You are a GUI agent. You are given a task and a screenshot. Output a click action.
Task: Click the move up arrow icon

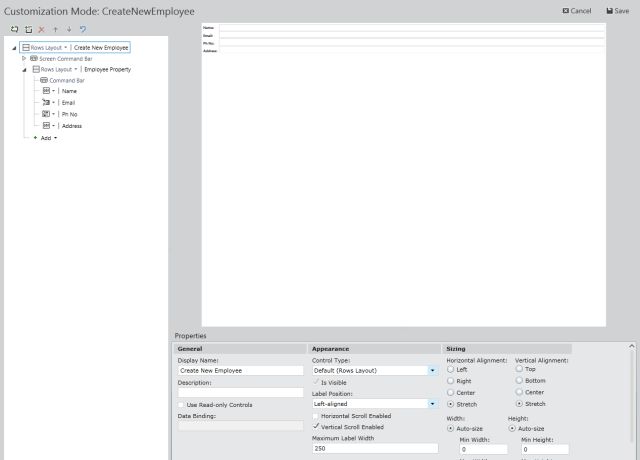pyautogui.click(x=56, y=29)
